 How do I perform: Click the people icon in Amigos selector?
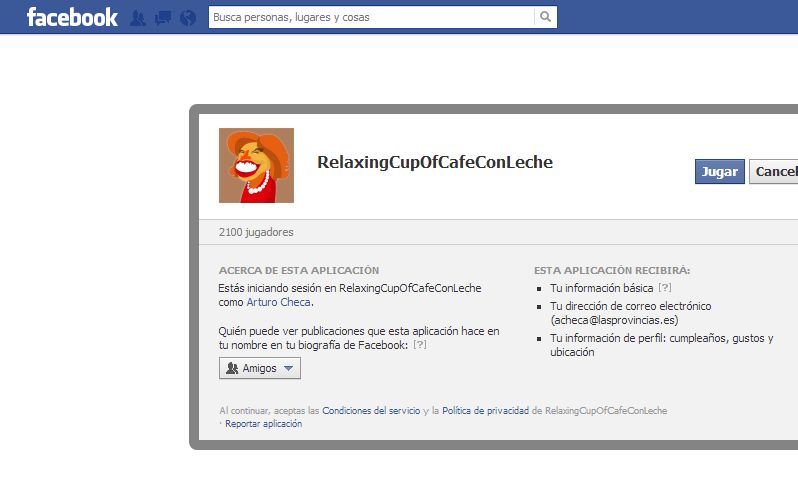[x=232, y=368]
